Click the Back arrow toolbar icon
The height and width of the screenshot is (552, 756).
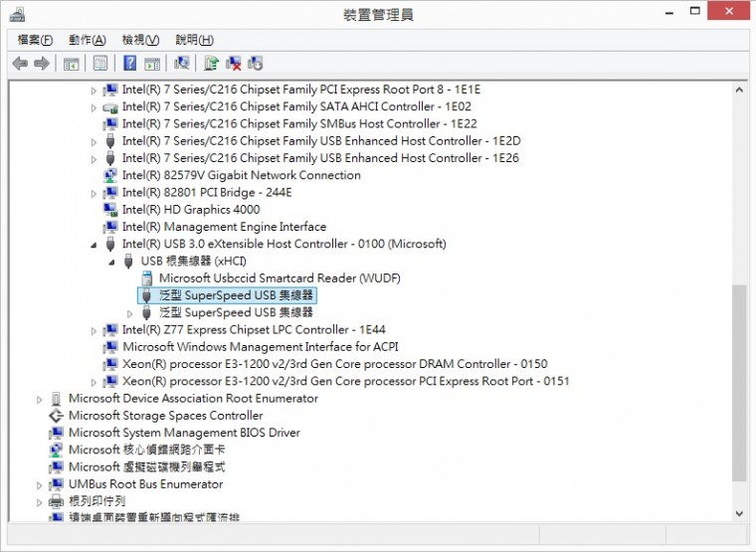[x=20, y=63]
